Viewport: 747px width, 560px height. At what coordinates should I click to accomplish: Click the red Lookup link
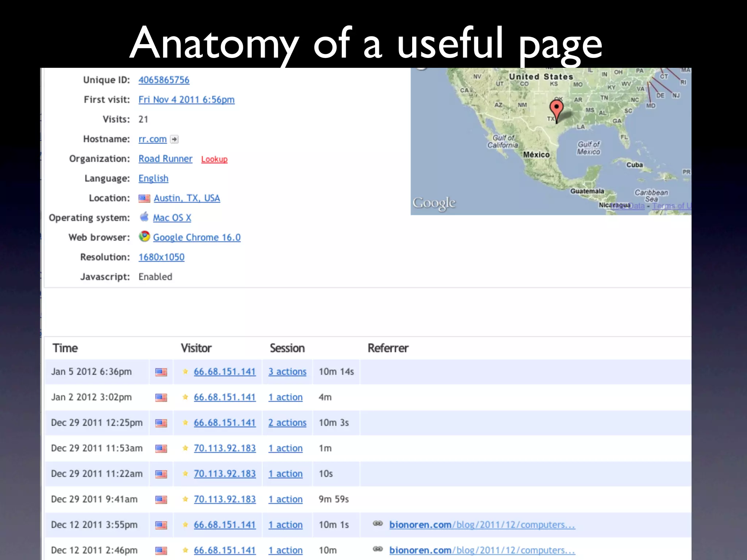click(214, 159)
